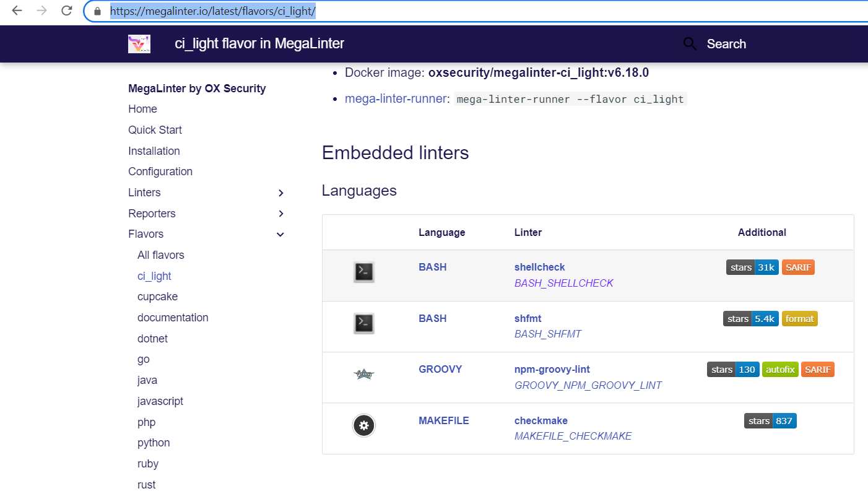Select the dotnet flavor
Viewport: 868px width, 491px height.
tap(152, 339)
